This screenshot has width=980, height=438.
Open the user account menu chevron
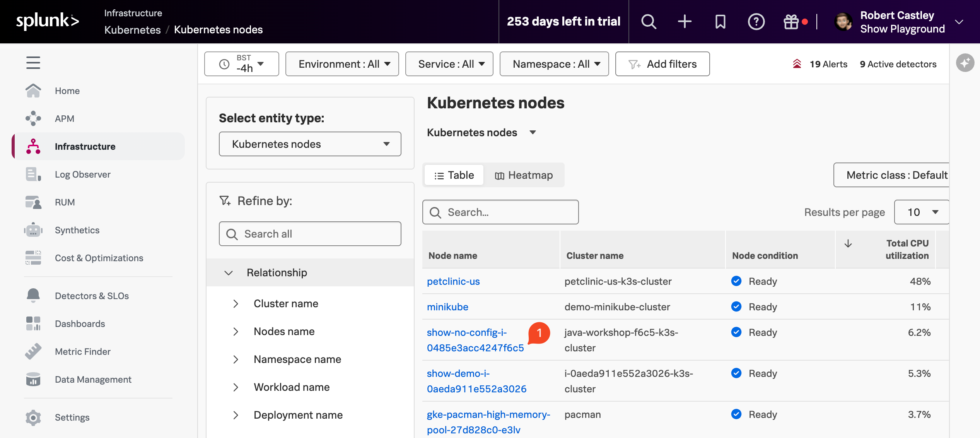pyautogui.click(x=959, y=22)
